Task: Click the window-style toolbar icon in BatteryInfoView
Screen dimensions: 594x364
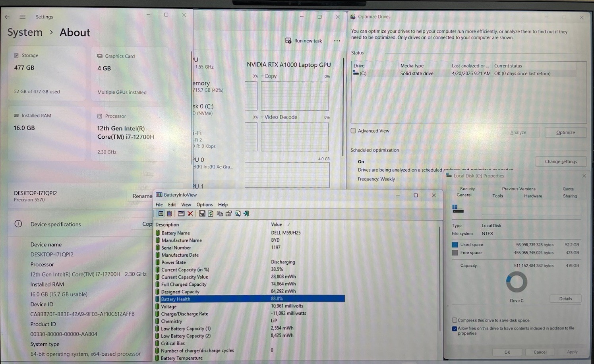Action: pos(181,214)
